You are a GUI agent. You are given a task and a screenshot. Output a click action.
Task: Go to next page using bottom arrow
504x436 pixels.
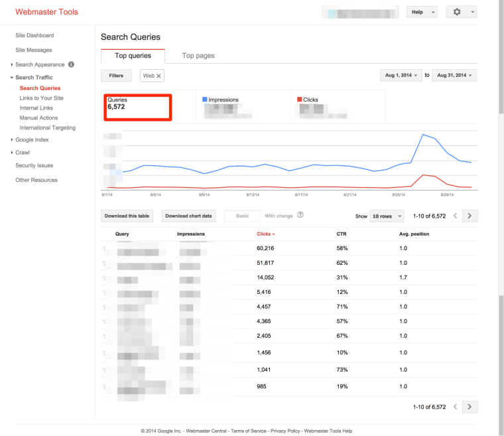(x=470, y=407)
